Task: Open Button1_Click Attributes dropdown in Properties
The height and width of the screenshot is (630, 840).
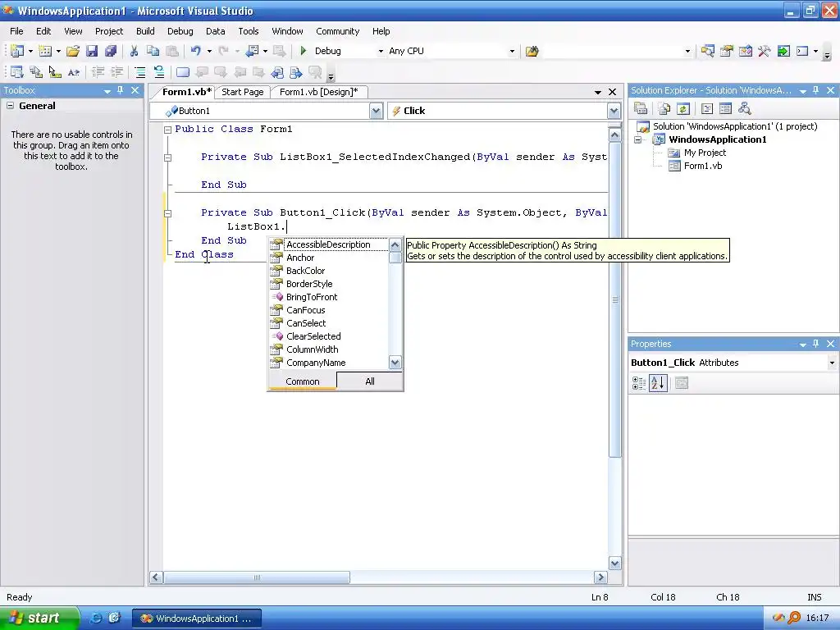Action: point(832,363)
